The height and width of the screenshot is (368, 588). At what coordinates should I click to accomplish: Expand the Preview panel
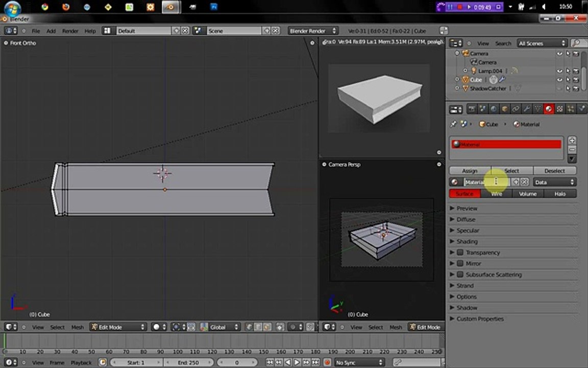click(467, 209)
